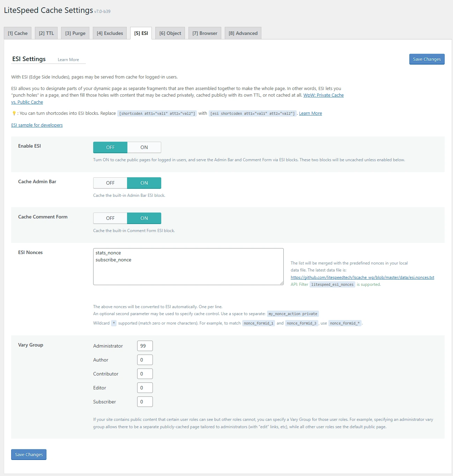Click the my_nonce_action private code sample
453x476 pixels.
click(x=293, y=314)
